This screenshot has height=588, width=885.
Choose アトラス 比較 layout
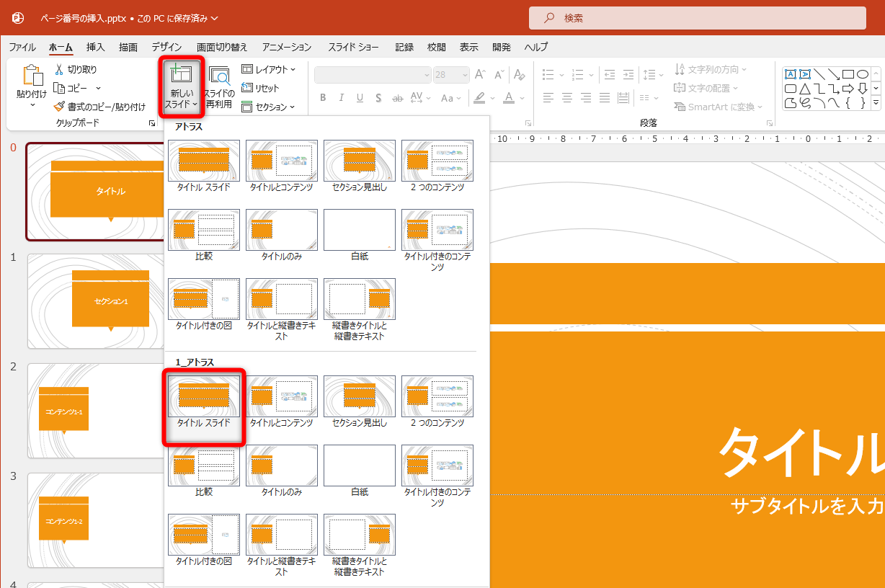click(204, 236)
